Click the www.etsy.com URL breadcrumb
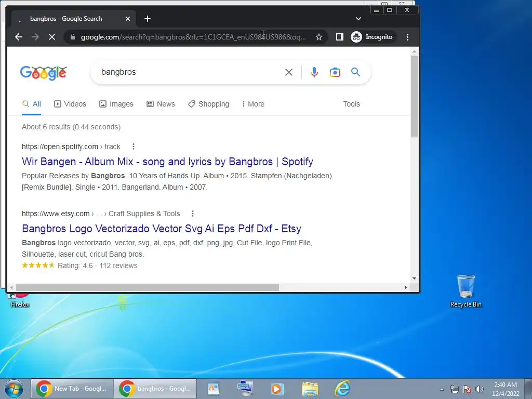The image size is (532, 399). click(101, 214)
